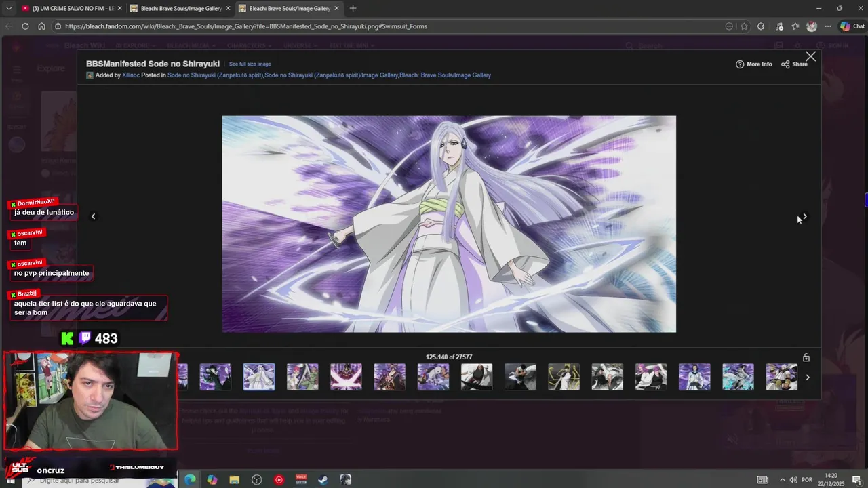The image size is (868, 488).
Task: Open the browser profile avatar
Action: [812, 26]
